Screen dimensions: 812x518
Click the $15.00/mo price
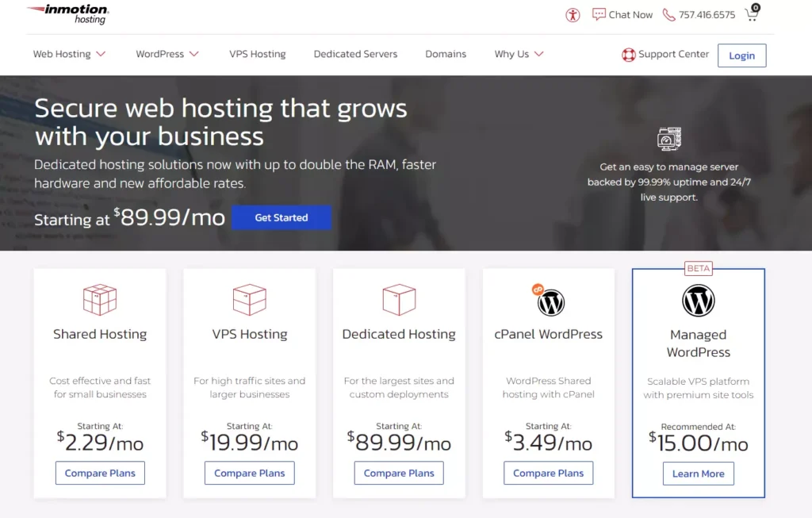tap(698, 443)
